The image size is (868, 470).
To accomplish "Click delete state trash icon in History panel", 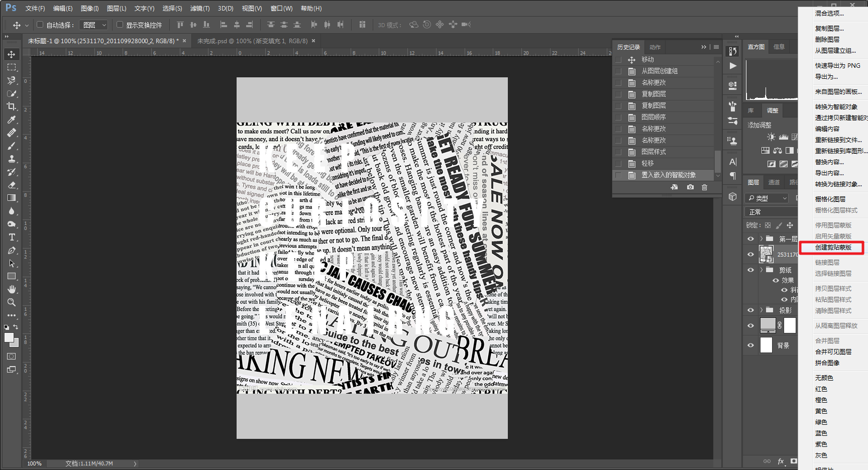I will (x=704, y=187).
